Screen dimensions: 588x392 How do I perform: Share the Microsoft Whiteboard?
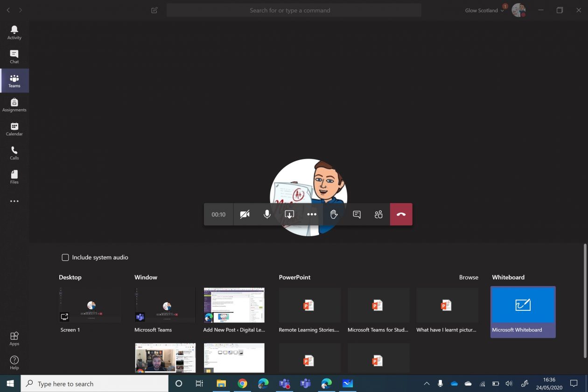pos(523,311)
